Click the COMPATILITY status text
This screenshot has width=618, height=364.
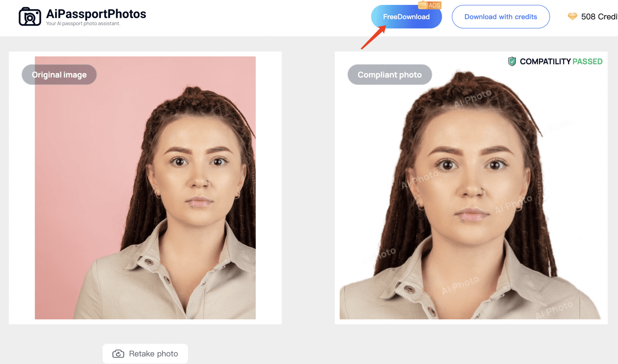(545, 62)
